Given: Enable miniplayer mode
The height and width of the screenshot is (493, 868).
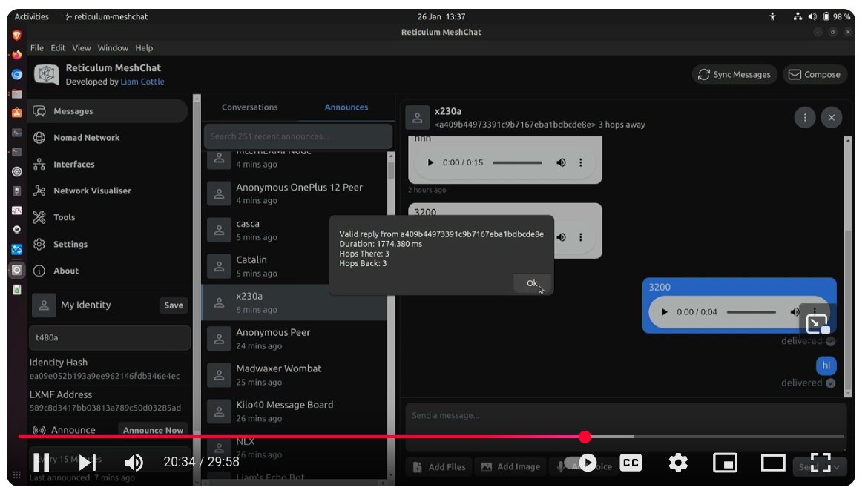Looking at the screenshot, I should [x=725, y=463].
